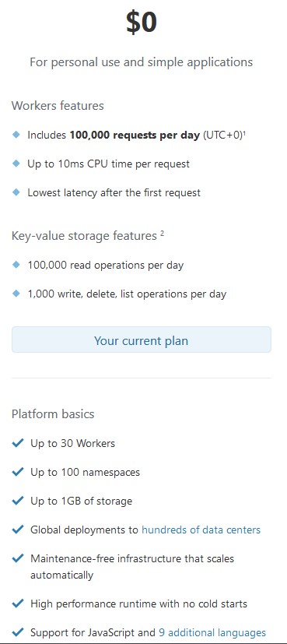This screenshot has height=644, width=287.
Task: Click checkmark next to Up to 30 Workers
Action: [18, 443]
